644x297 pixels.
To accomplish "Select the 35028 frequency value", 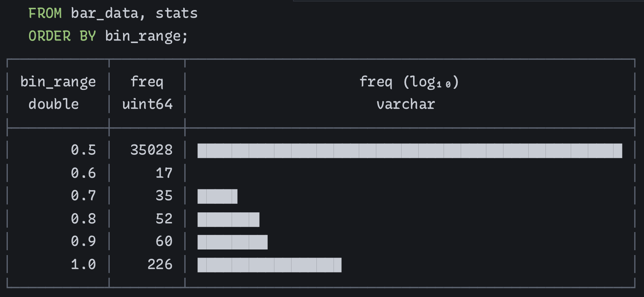I will pyautogui.click(x=151, y=150).
